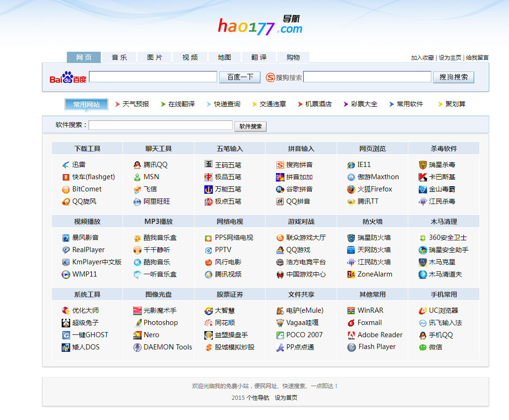Screen dimensions: 509x420
Task: Open the KmPlayer中文版 link
Action: pos(97,262)
